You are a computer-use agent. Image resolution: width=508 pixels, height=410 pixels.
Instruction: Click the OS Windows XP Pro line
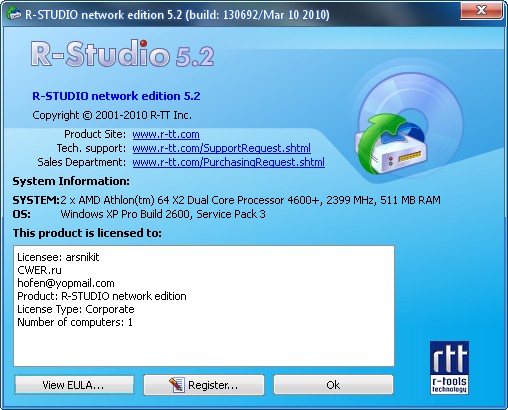(x=139, y=214)
